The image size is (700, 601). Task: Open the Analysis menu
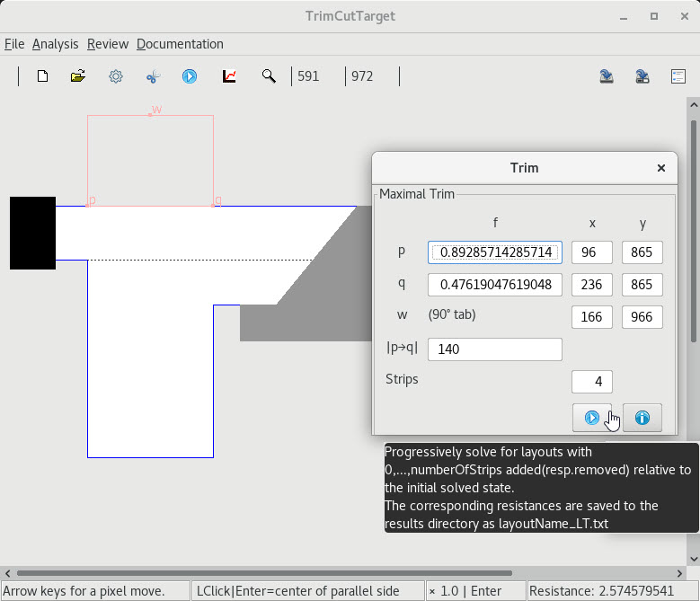coord(55,44)
